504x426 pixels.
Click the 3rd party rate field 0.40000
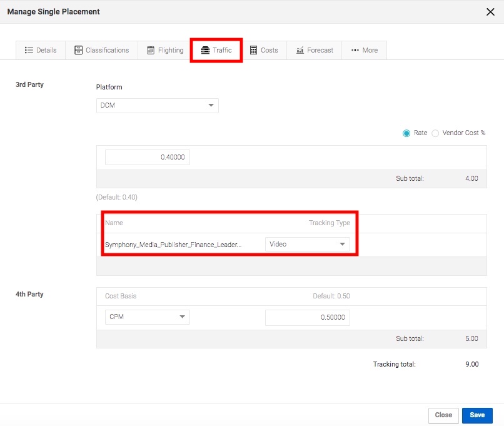(x=147, y=157)
